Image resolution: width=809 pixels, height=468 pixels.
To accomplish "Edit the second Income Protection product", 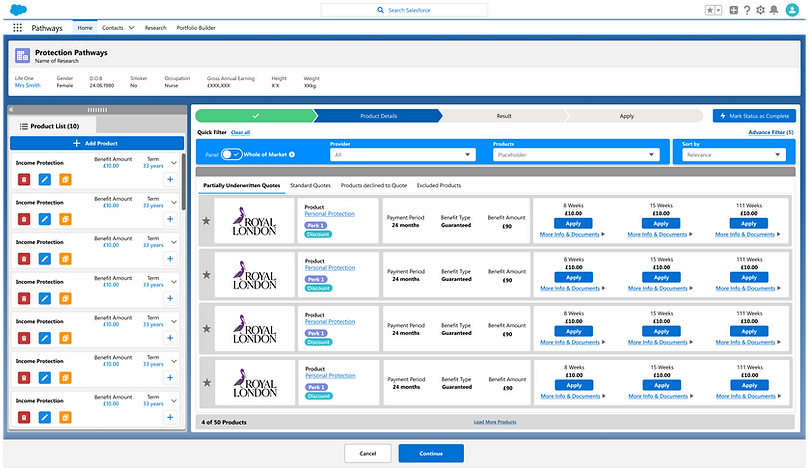I will [45, 219].
